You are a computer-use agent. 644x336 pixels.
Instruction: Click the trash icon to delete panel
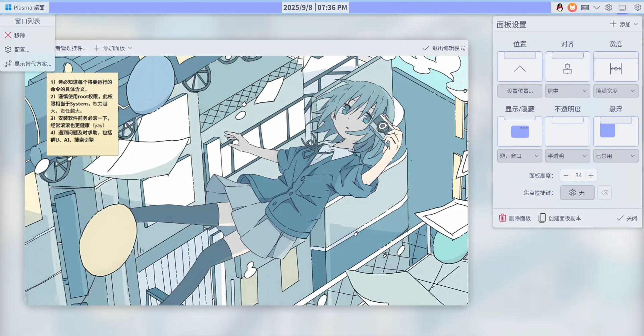click(502, 218)
